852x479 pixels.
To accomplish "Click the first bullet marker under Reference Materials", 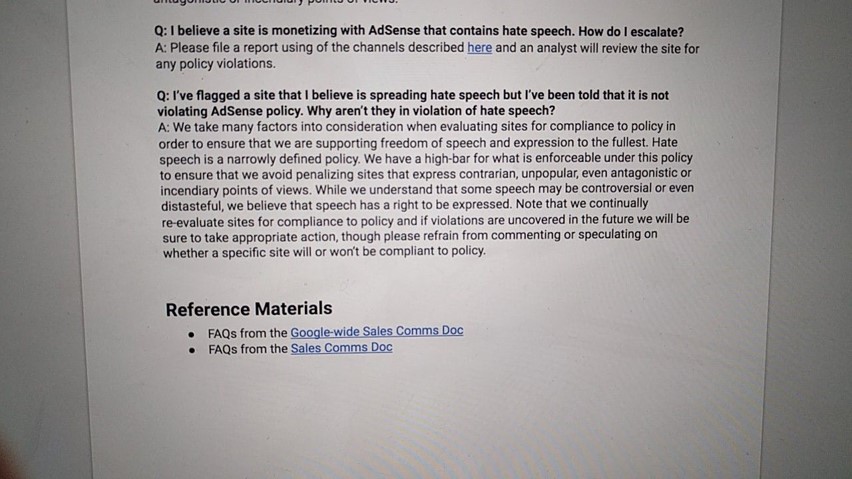I will coord(191,334).
